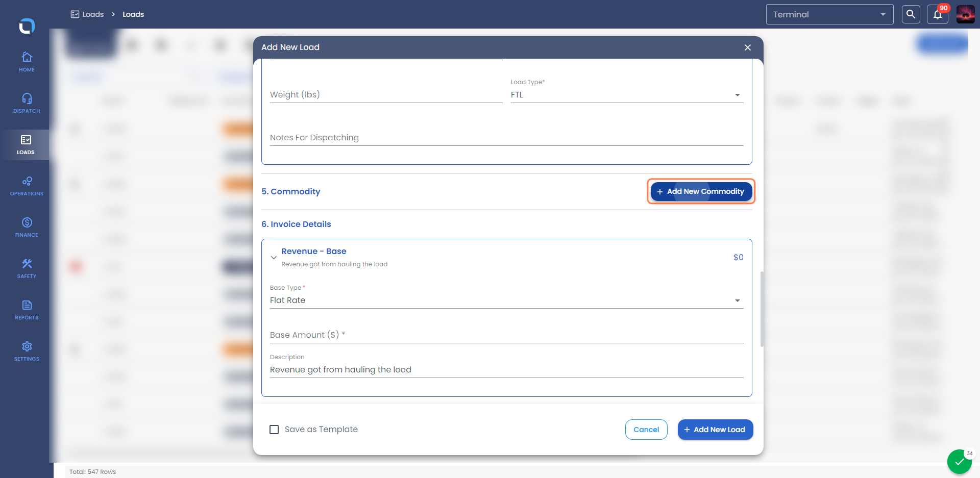Screen dimensions: 980x478
Task: Go to Loads in the sidebar
Action: tap(26, 144)
